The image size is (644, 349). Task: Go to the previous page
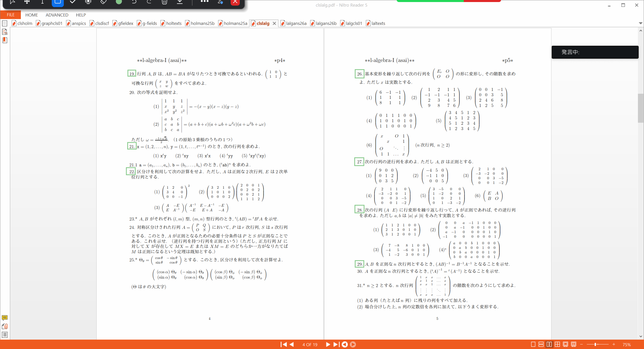click(x=292, y=344)
